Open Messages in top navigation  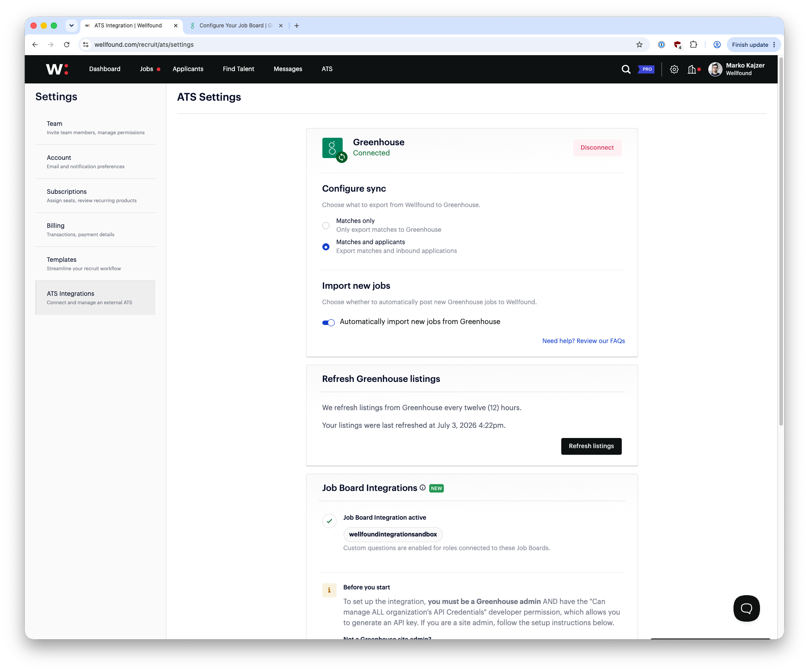288,69
